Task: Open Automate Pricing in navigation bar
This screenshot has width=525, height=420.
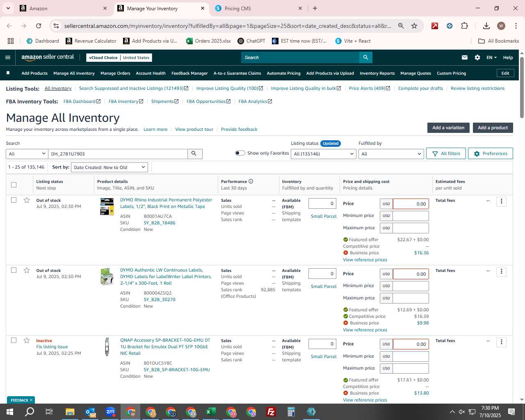Action: [x=283, y=73]
